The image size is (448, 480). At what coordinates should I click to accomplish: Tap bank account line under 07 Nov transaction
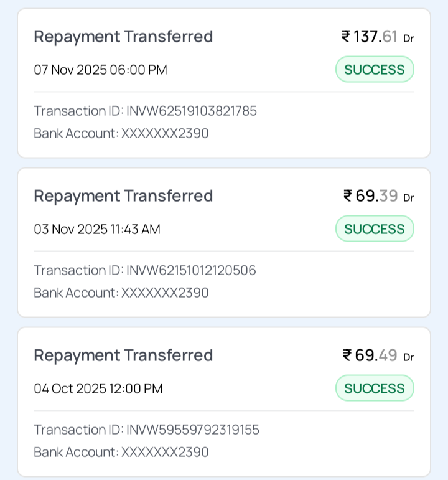point(121,133)
